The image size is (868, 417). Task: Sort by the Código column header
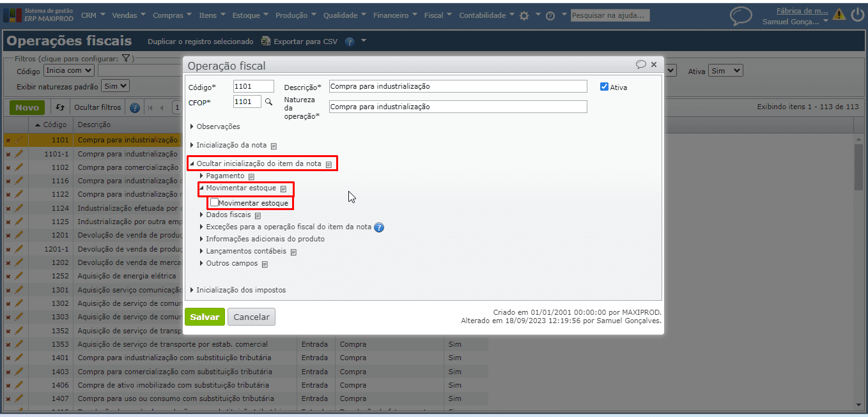(x=51, y=125)
